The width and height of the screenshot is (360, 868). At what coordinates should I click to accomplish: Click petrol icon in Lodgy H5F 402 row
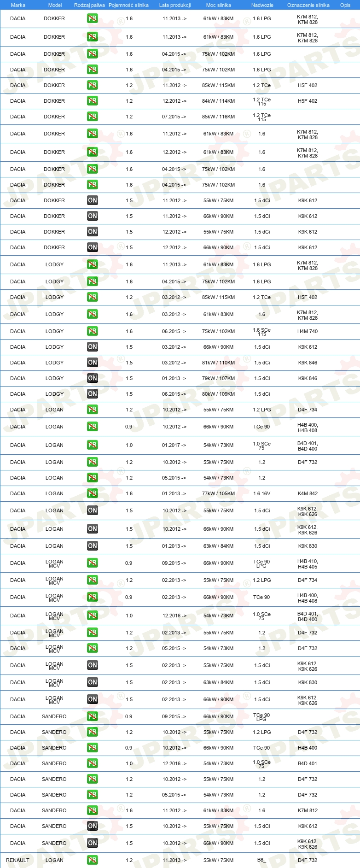(93, 297)
